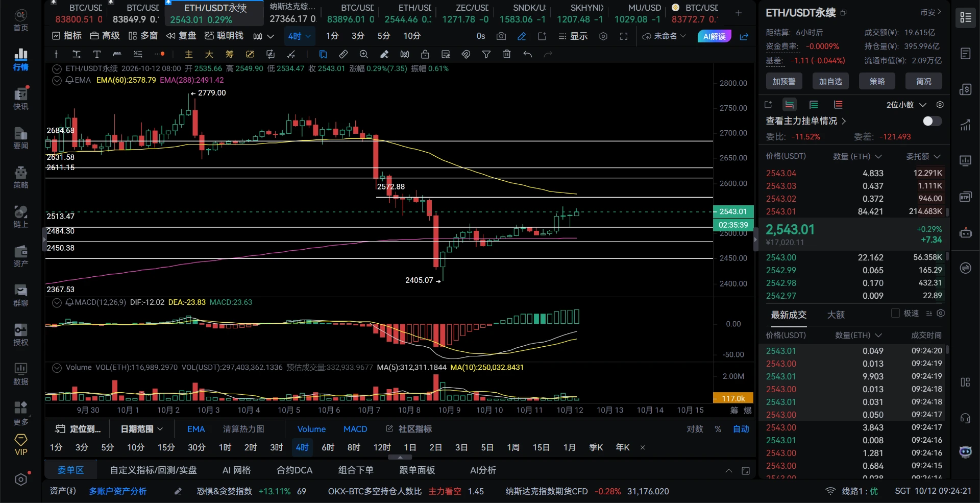Click the 加预警 button
Viewport: 980px width, 503px height.
pyautogui.click(x=784, y=81)
